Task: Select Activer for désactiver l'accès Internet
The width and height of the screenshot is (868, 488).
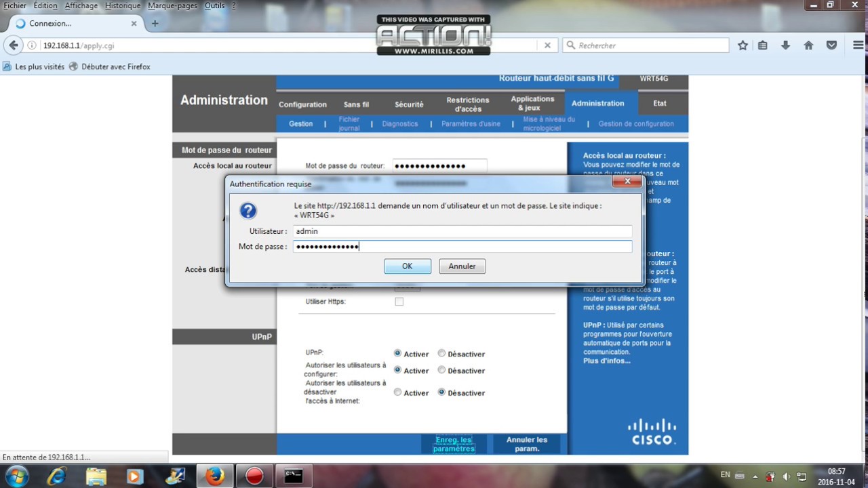Action: pyautogui.click(x=397, y=392)
